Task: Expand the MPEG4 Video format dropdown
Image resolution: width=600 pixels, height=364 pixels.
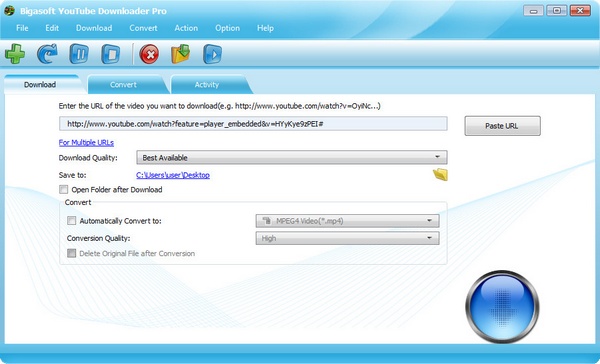Action: click(347, 221)
